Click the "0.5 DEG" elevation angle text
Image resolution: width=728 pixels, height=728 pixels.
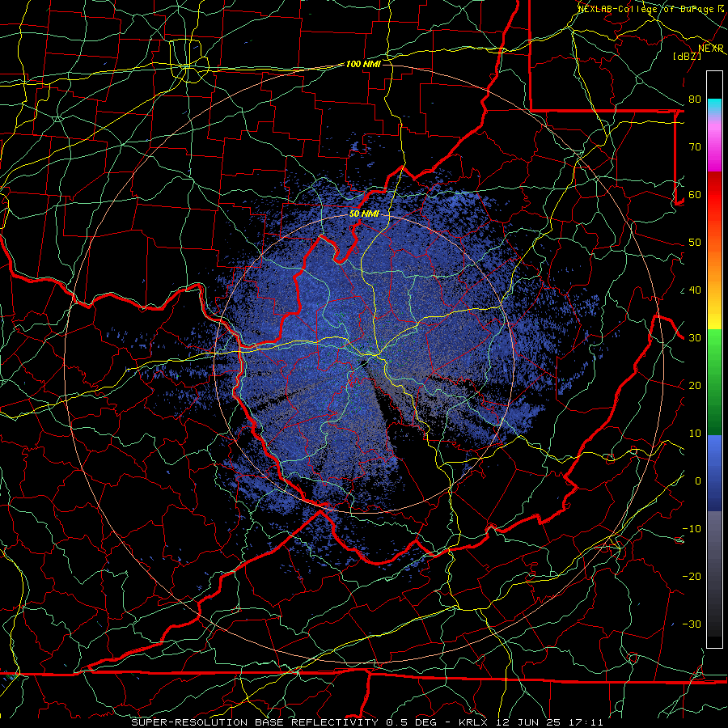coord(410,722)
